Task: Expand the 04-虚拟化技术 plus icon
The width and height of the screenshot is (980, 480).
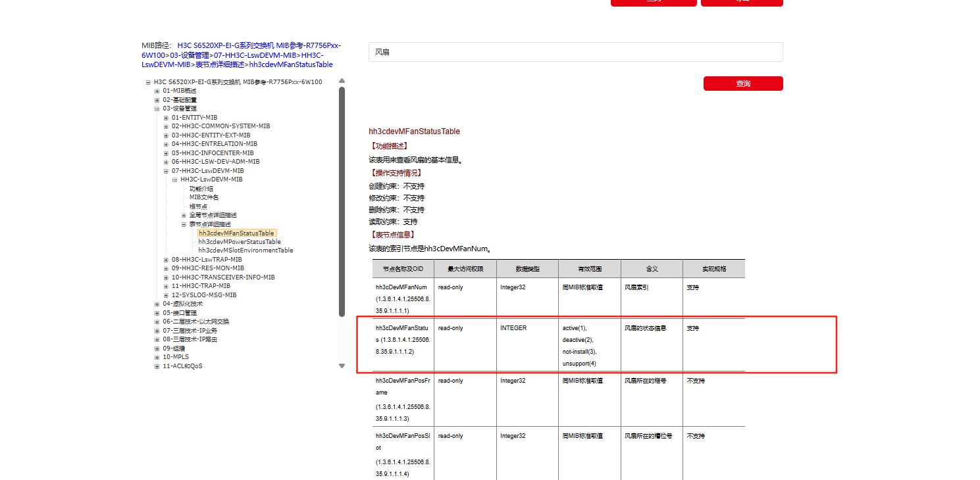Action: pyautogui.click(x=157, y=304)
